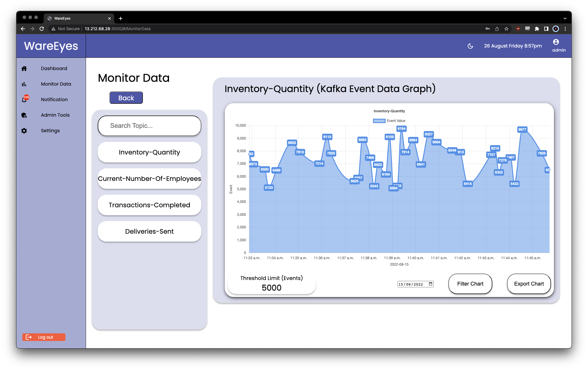Click the share icon in the address bar
The width and height of the screenshot is (588, 370).
[x=497, y=29]
